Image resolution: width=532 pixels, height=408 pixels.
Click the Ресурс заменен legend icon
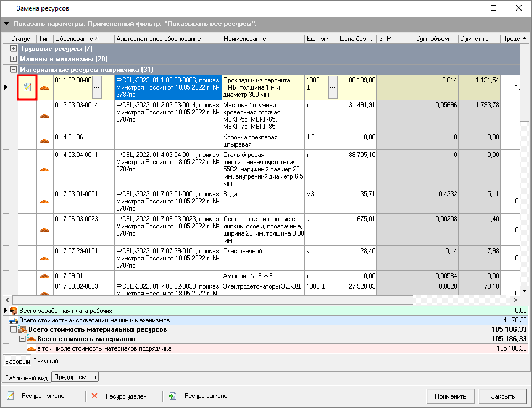(173, 396)
